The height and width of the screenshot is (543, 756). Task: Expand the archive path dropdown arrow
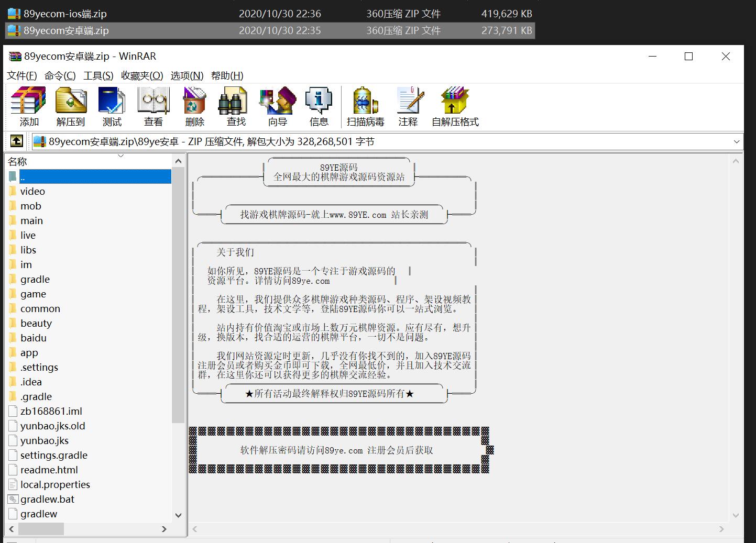click(x=737, y=141)
